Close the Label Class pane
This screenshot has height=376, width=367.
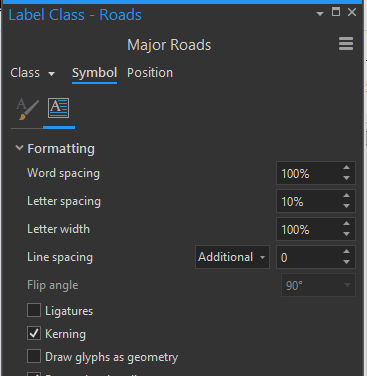352,12
